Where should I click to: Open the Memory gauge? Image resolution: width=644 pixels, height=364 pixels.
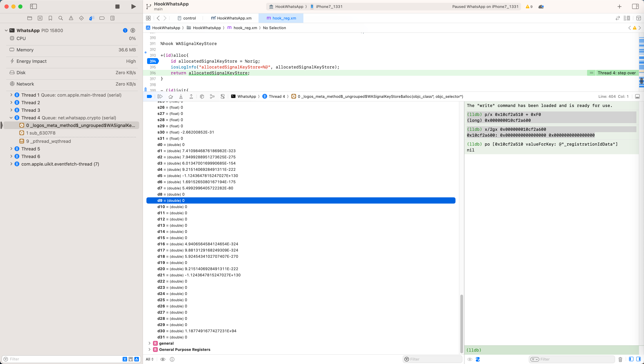pos(72,50)
